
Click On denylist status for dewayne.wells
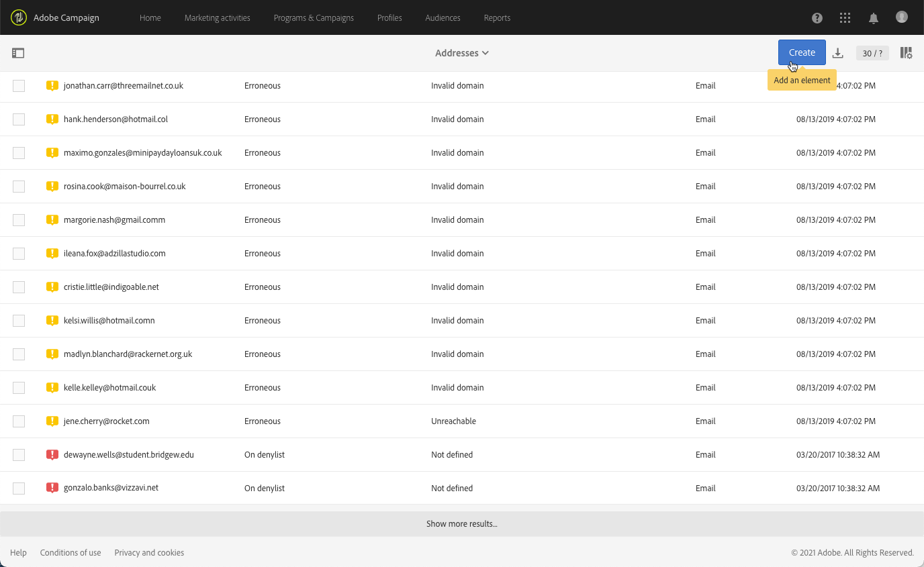pyautogui.click(x=265, y=455)
